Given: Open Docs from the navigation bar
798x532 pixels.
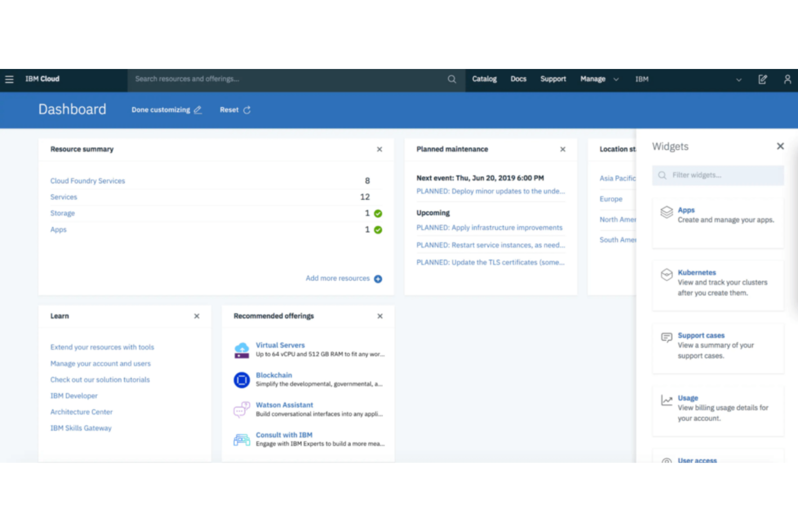Looking at the screenshot, I should [518, 79].
